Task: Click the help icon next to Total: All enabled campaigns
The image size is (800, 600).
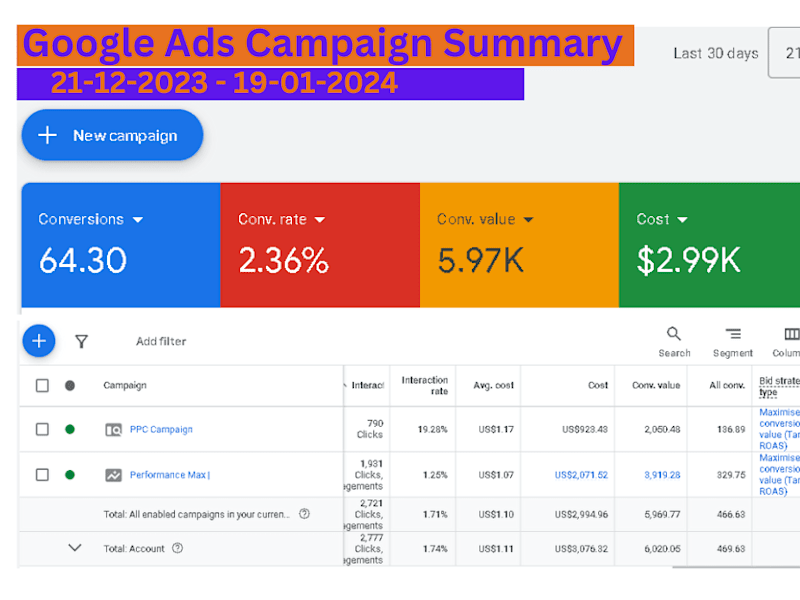Action: (x=304, y=514)
